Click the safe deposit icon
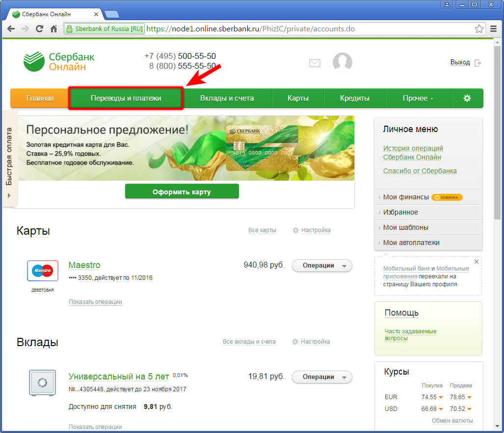The height and width of the screenshot is (433, 504). coord(42,382)
